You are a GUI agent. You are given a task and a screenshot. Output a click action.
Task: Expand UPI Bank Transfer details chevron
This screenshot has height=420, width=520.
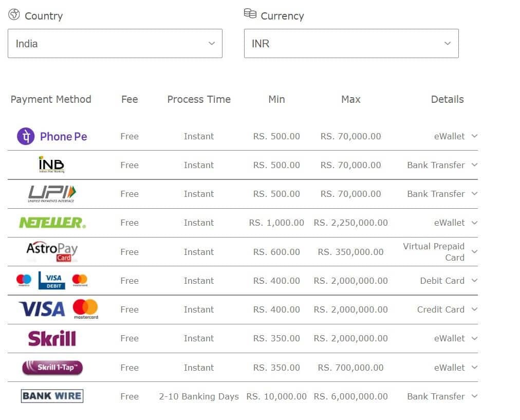click(x=474, y=194)
